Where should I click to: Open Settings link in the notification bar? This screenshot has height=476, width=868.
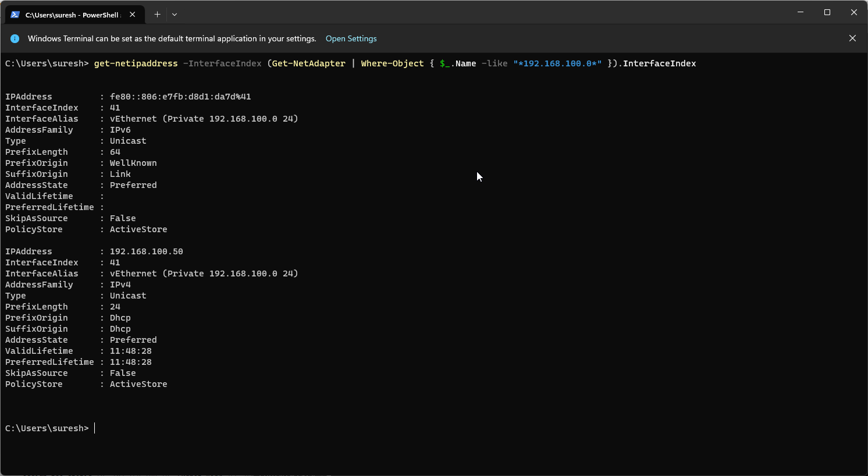pyautogui.click(x=351, y=38)
